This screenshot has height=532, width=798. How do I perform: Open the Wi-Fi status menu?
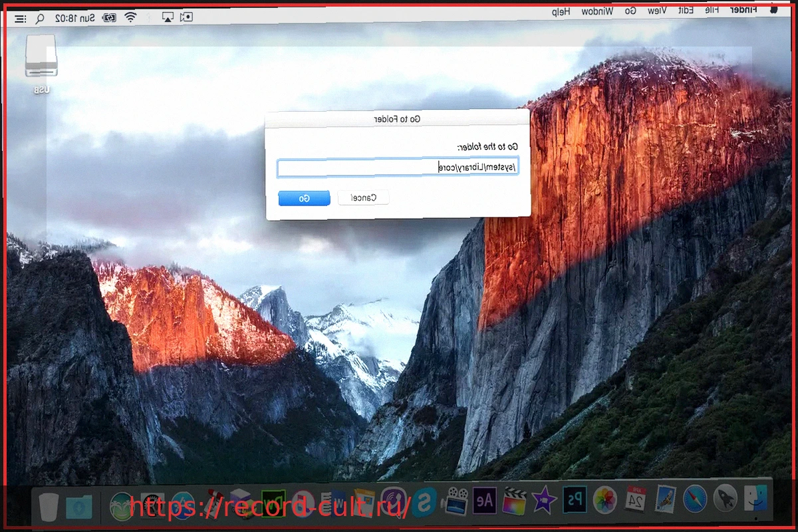[x=130, y=17]
